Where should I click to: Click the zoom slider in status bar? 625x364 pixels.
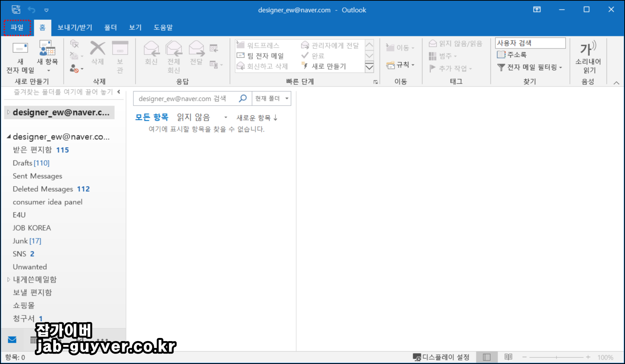[x=557, y=357]
